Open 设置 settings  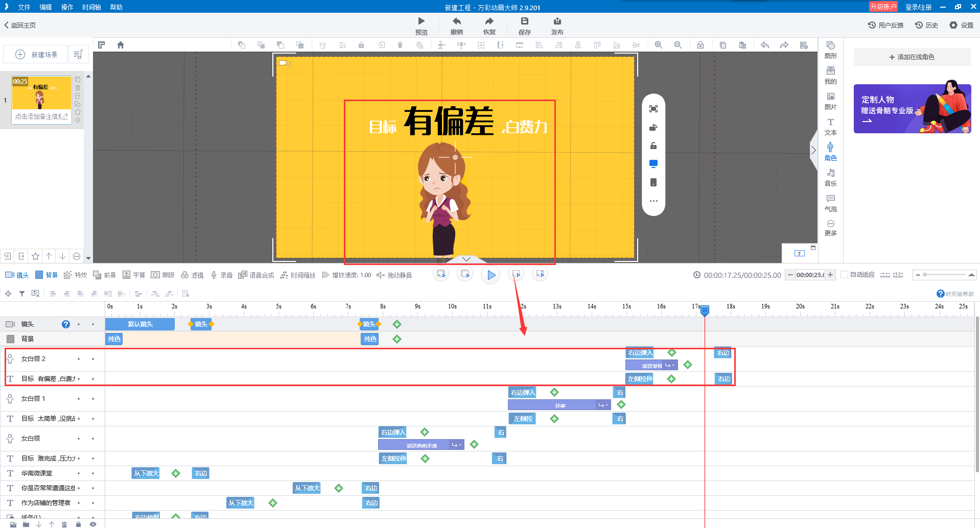(962, 25)
